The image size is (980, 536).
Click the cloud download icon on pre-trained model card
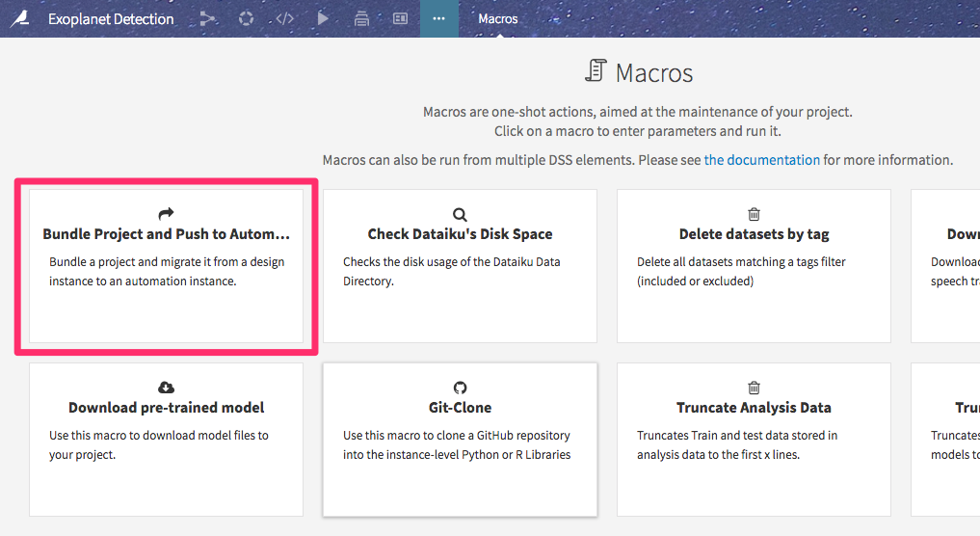tap(167, 388)
